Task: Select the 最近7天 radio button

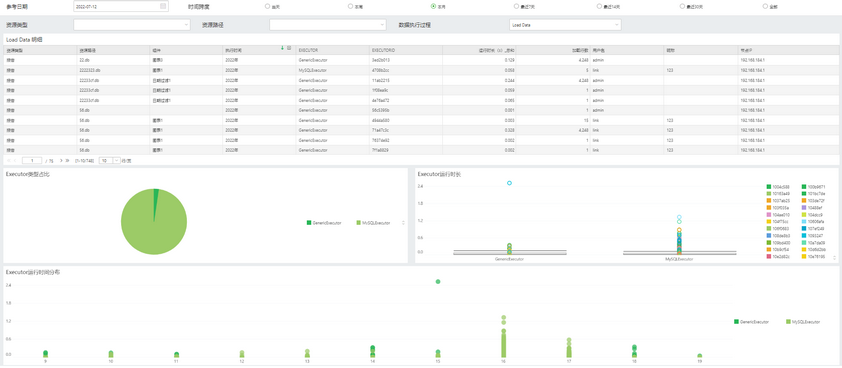Action: coord(516,6)
